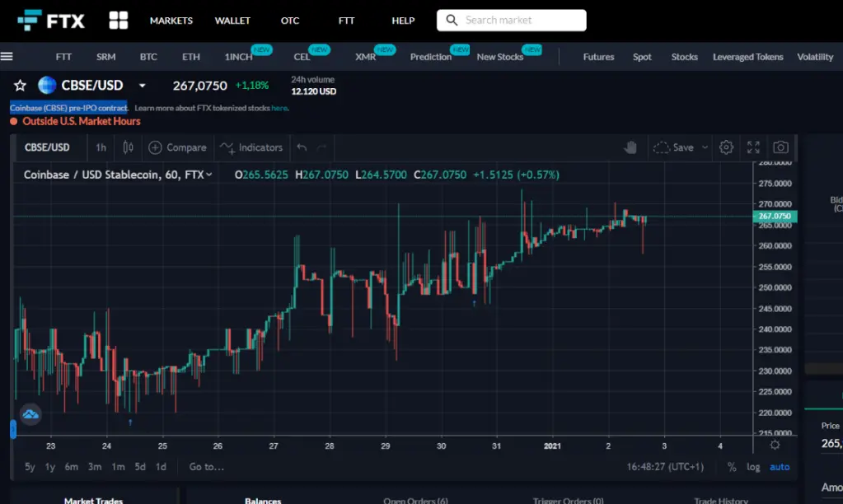Click the cloud logo on the chart
This screenshot has height=504, width=843.
pos(30,414)
